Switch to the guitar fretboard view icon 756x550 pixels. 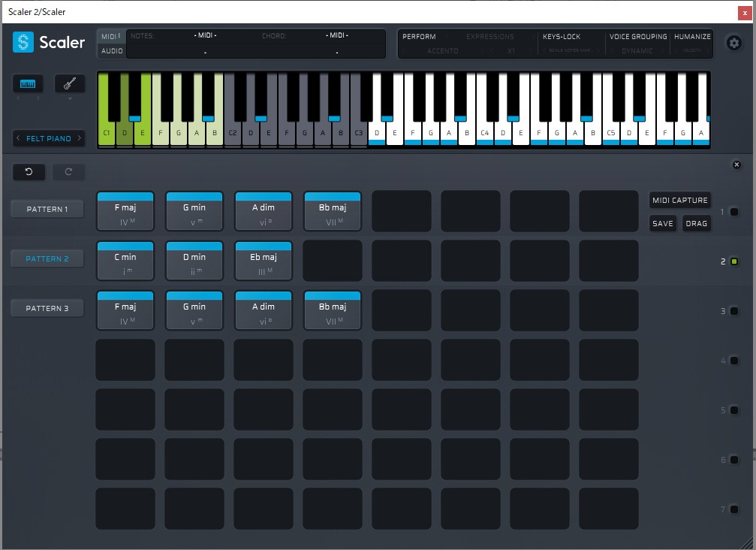pos(69,84)
